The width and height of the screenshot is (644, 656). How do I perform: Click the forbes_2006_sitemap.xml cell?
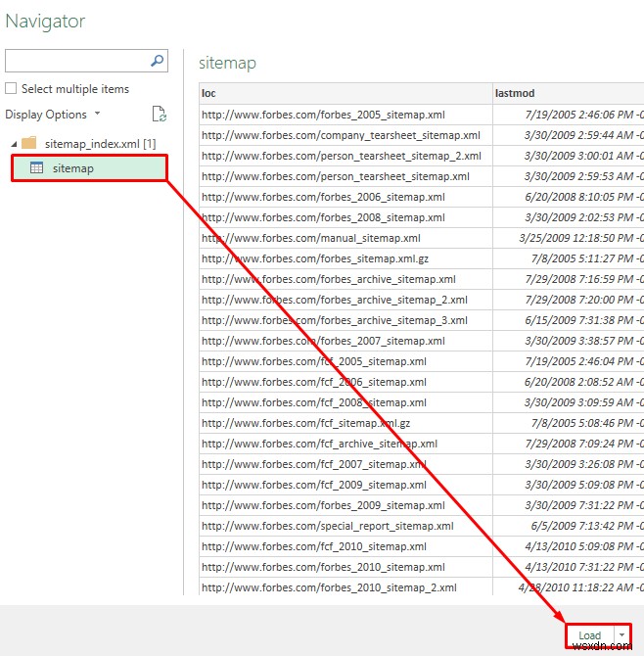pyautogui.click(x=345, y=197)
